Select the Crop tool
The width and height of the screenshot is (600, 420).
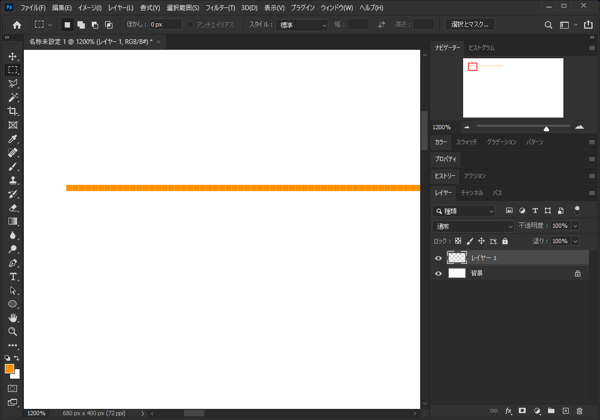[13, 111]
